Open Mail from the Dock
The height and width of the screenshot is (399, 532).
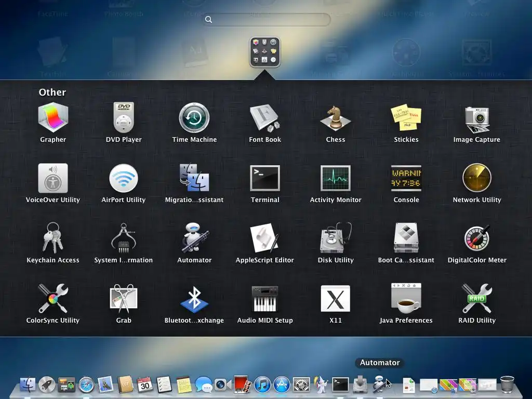[105, 385]
